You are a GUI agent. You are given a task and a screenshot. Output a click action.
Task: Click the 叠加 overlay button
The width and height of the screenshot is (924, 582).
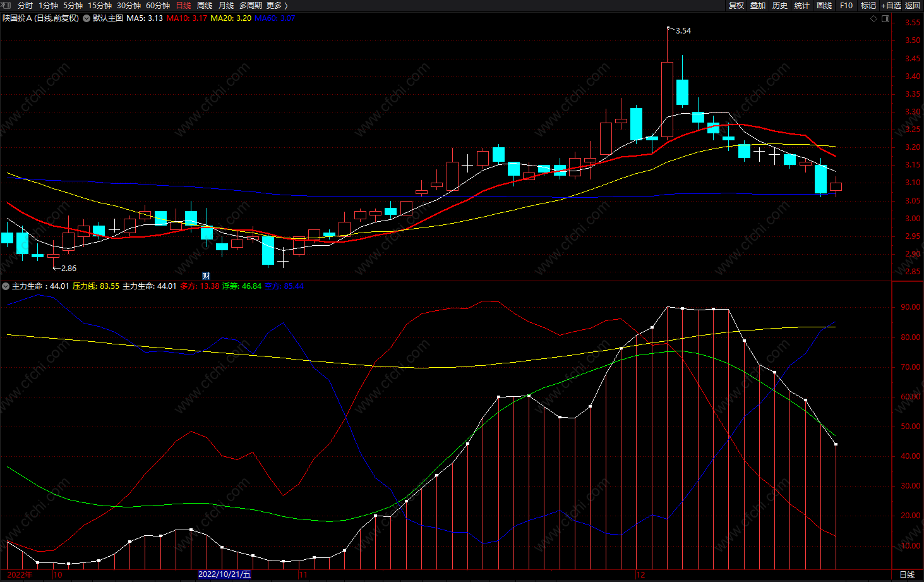point(758,5)
